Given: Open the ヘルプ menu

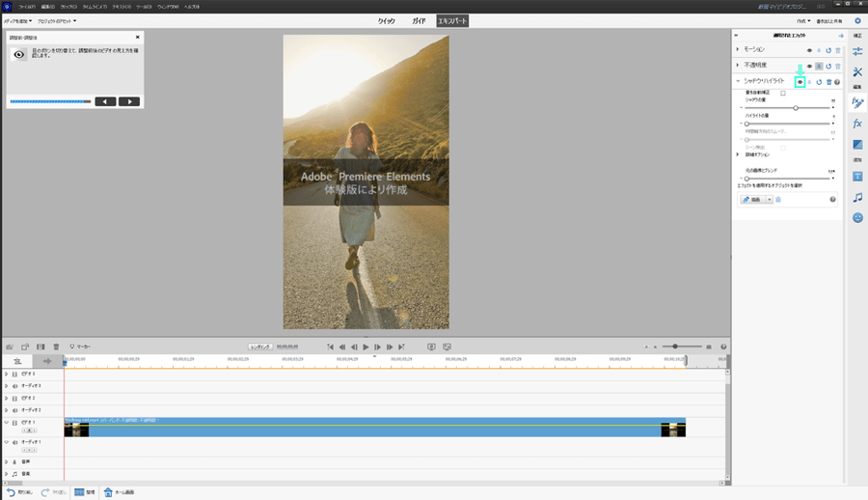Looking at the screenshot, I should [x=192, y=7].
